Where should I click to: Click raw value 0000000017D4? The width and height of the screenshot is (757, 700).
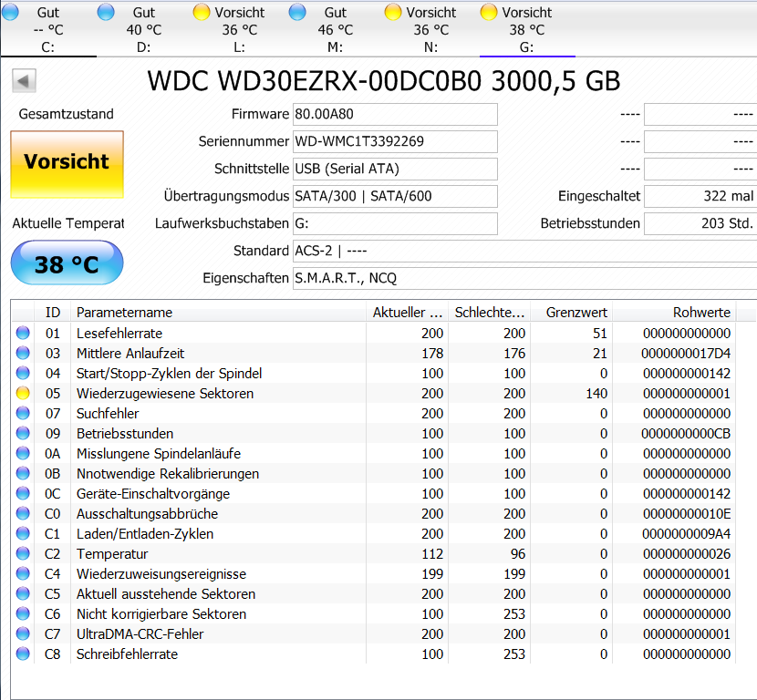(x=686, y=354)
